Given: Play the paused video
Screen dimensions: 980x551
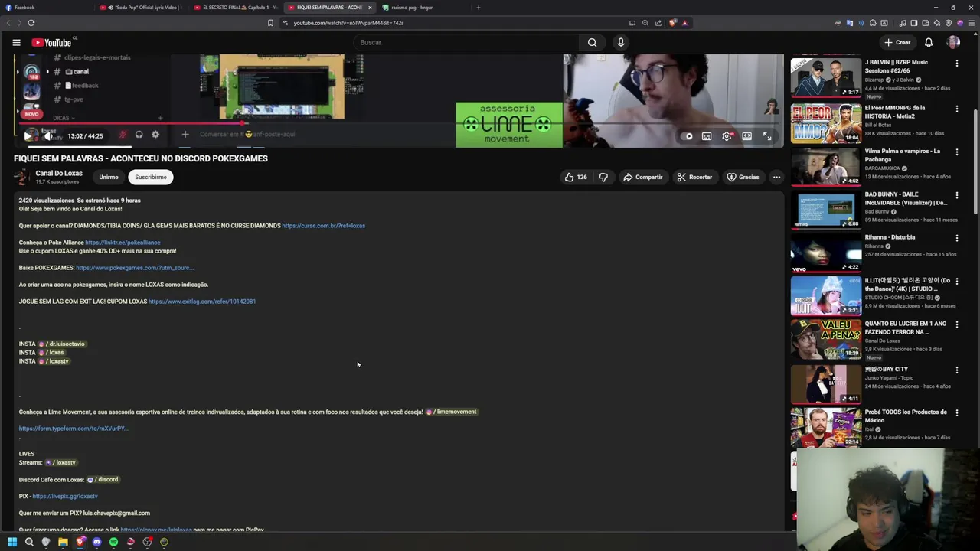Looking at the screenshot, I should 28,136.
